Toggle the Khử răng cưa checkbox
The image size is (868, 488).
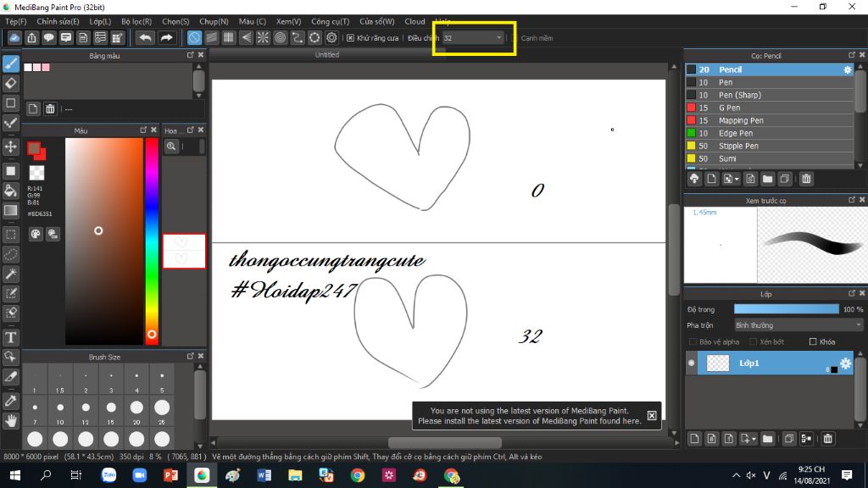[350, 38]
